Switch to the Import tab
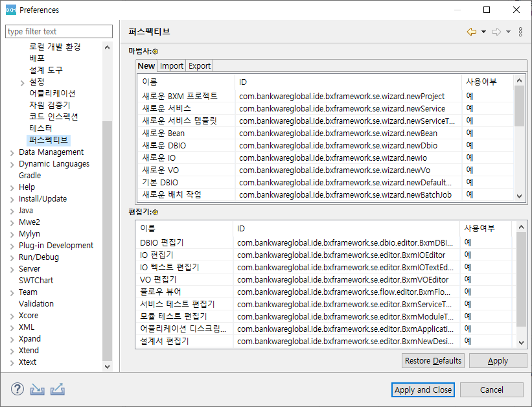Image resolution: width=532 pixels, height=407 pixels. (x=172, y=65)
